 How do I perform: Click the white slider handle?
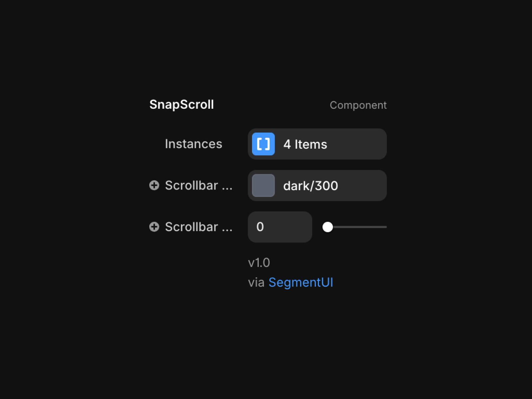(328, 227)
